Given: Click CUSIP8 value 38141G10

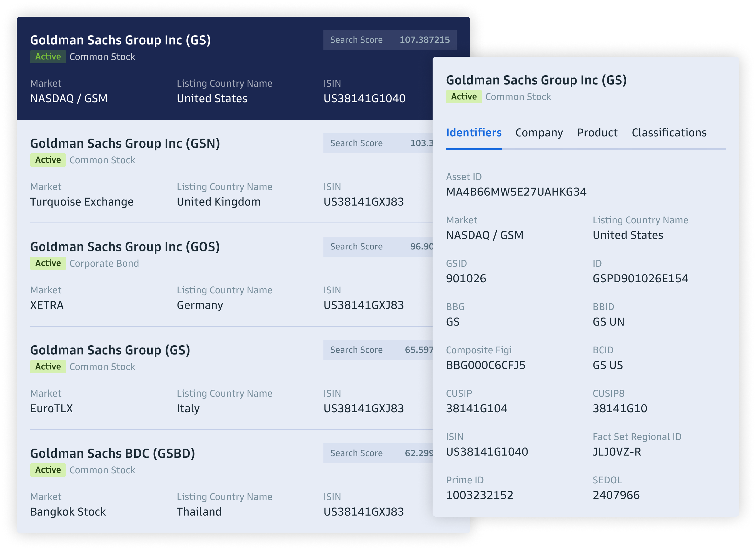Looking at the screenshot, I should (620, 409).
